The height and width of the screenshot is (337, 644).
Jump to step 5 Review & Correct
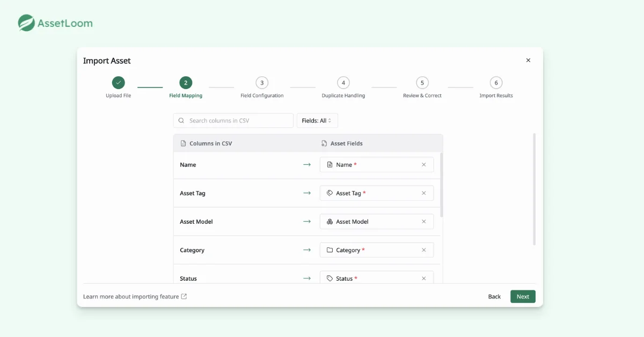(x=422, y=83)
